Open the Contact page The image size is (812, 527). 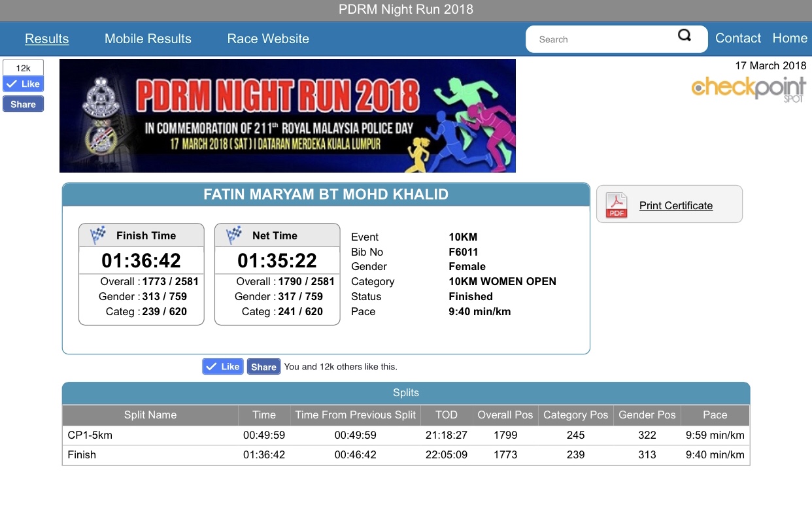[737, 38]
